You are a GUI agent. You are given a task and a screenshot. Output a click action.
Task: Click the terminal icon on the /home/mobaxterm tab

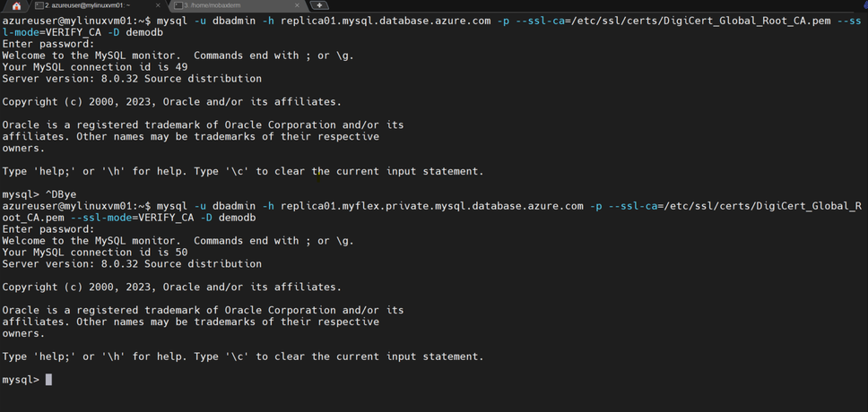(179, 5)
